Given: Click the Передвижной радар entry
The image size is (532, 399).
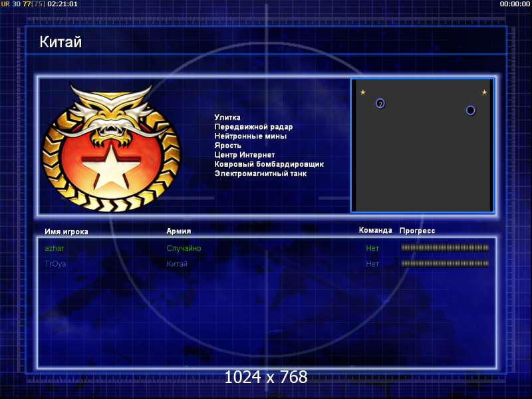Looking at the screenshot, I should tap(253, 127).
